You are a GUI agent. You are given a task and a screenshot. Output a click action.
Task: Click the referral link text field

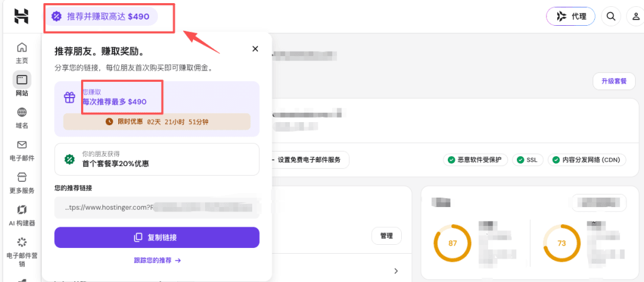(157, 208)
